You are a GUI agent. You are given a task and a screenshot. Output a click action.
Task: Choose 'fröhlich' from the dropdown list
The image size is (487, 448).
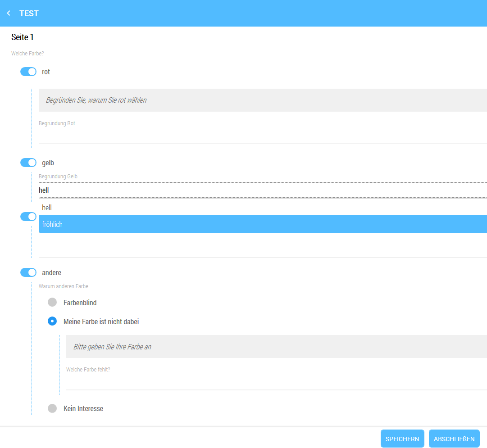[x=263, y=224]
